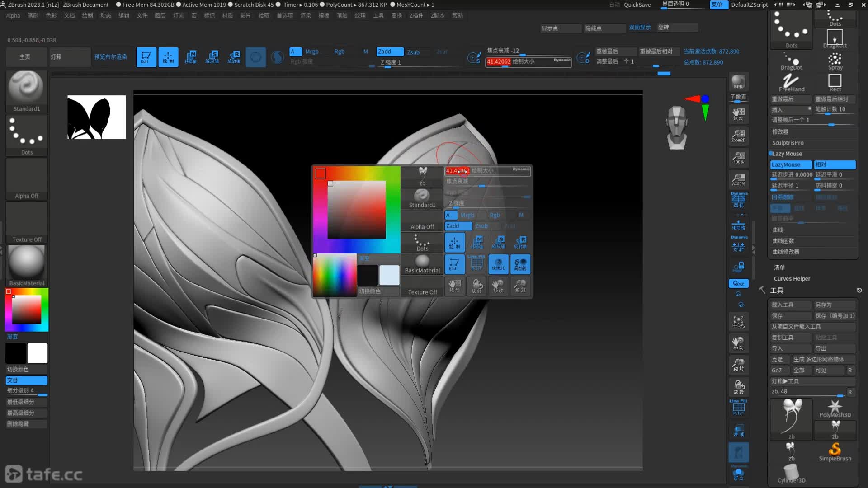The image size is (868, 488).
Task: Open the Material (材质) menu
Action: 227,15
